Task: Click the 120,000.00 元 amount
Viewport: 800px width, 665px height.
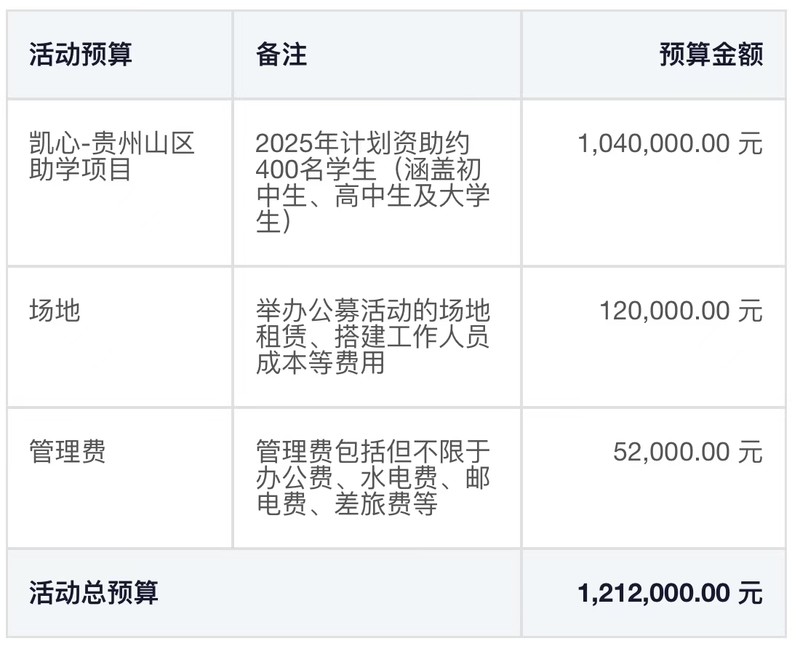Action: (681, 311)
